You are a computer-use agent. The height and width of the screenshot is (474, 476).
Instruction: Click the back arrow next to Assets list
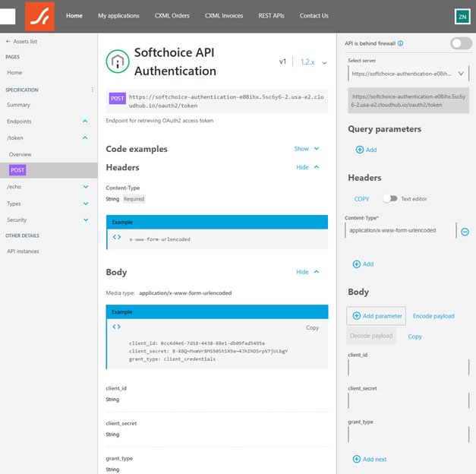tap(8, 41)
